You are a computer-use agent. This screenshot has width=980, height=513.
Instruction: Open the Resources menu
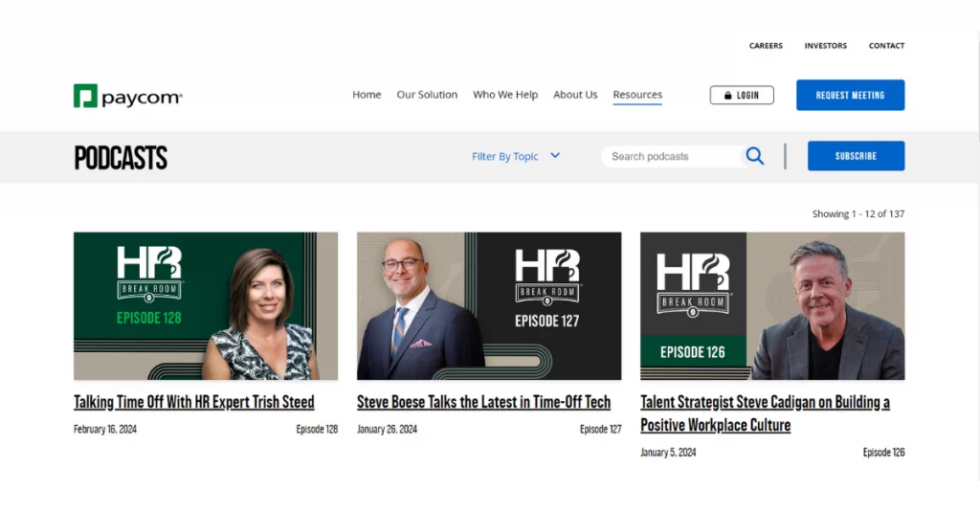pyautogui.click(x=637, y=95)
